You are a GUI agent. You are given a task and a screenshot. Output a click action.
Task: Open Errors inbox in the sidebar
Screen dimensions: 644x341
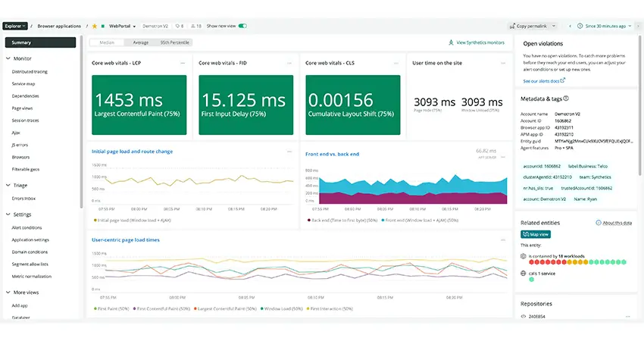click(x=23, y=199)
